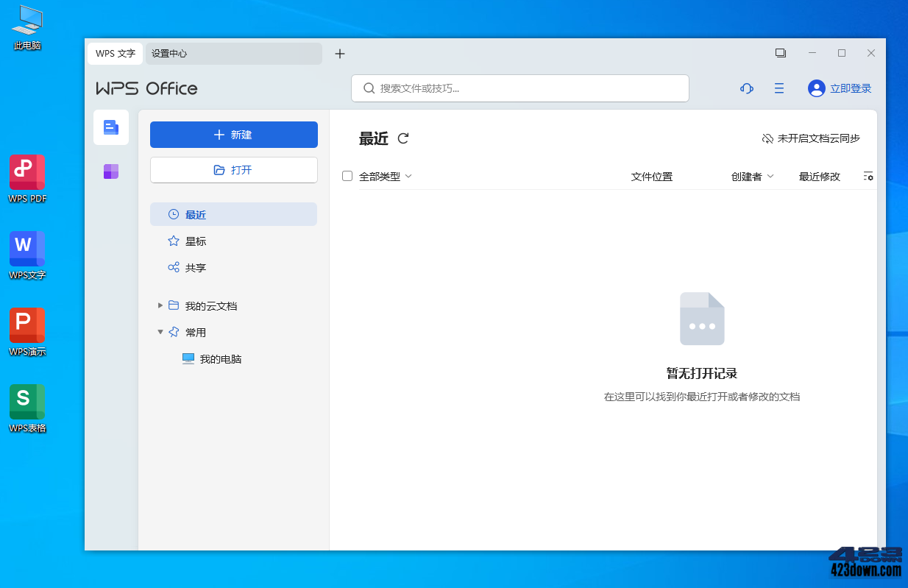This screenshot has width=908, height=588.
Task: Expand the 我的云文档 tree node
Action: (x=160, y=305)
